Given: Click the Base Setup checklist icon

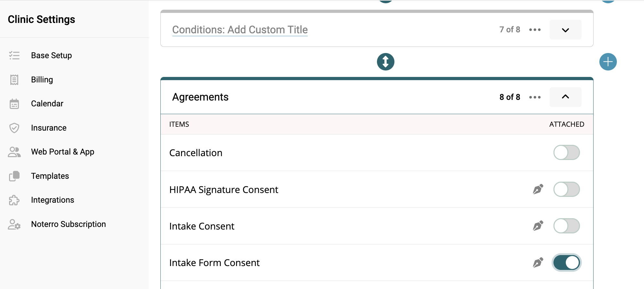Looking at the screenshot, I should (x=14, y=55).
